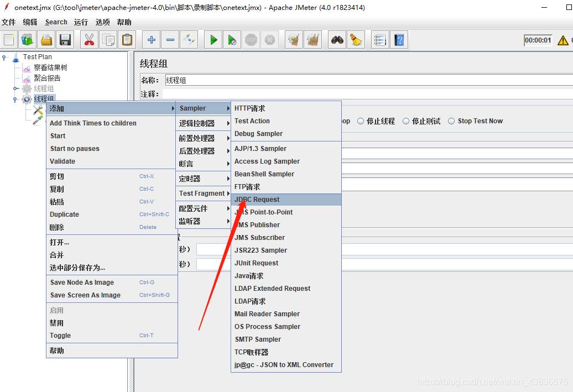Image resolution: width=573 pixels, height=392 pixels.
Task: Click the Expand all plus icon
Action: pos(152,40)
